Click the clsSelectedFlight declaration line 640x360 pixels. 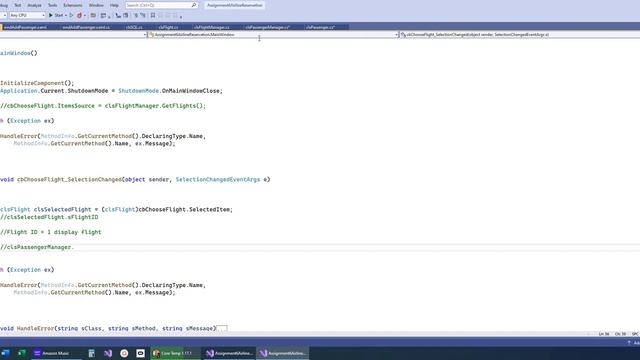point(116,209)
